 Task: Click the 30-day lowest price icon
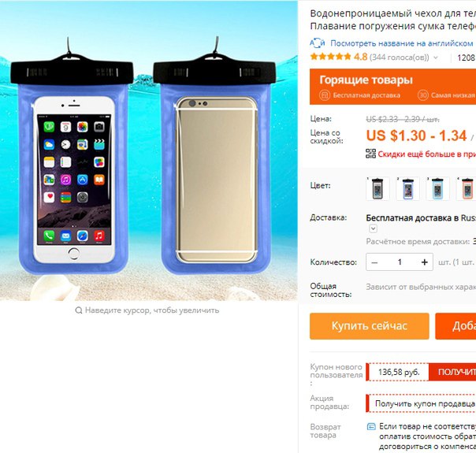tap(423, 95)
